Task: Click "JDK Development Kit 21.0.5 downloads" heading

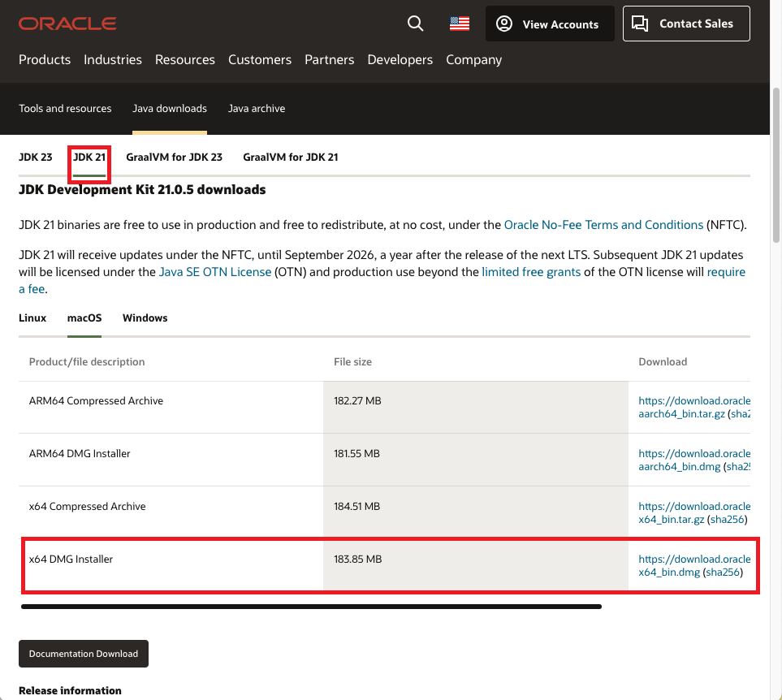Action: click(142, 190)
